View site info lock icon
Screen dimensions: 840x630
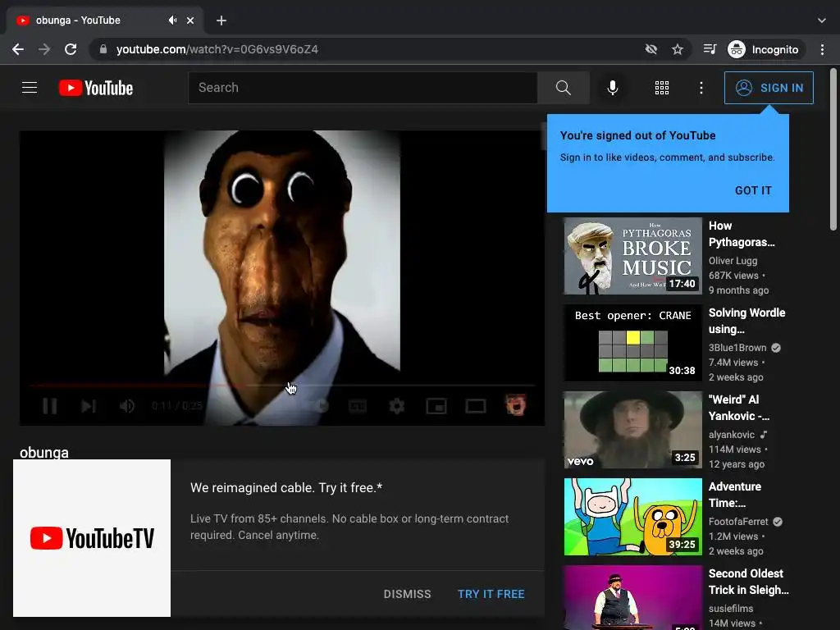tap(103, 49)
